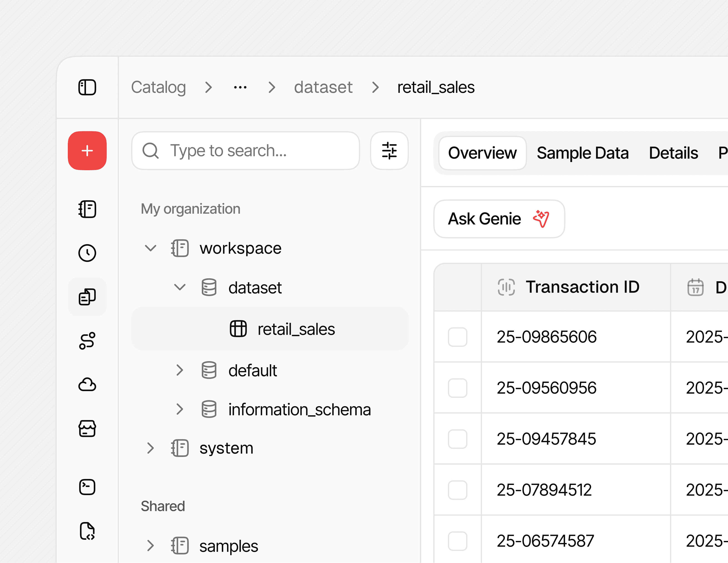Switch to the Sample Data tab
Viewport: 728px width, 563px height.
pyautogui.click(x=582, y=153)
